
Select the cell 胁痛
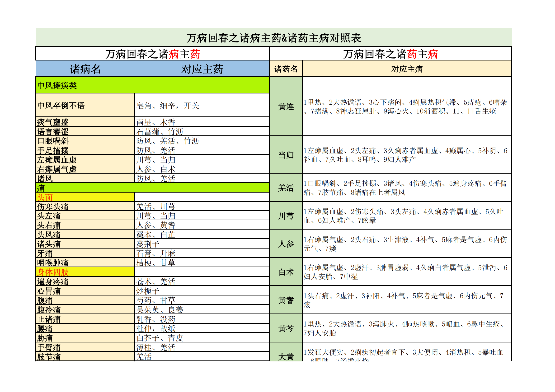pyautogui.click(x=85, y=338)
